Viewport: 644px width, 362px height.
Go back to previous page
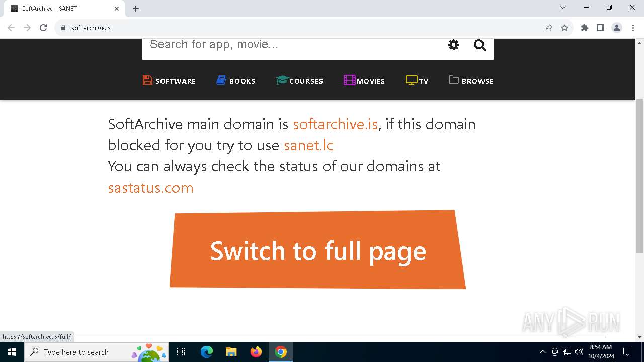(11, 28)
